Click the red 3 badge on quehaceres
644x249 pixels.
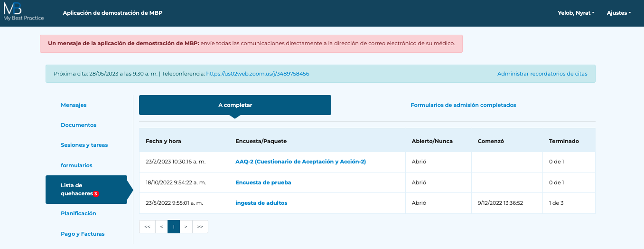pyautogui.click(x=95, y=194)
